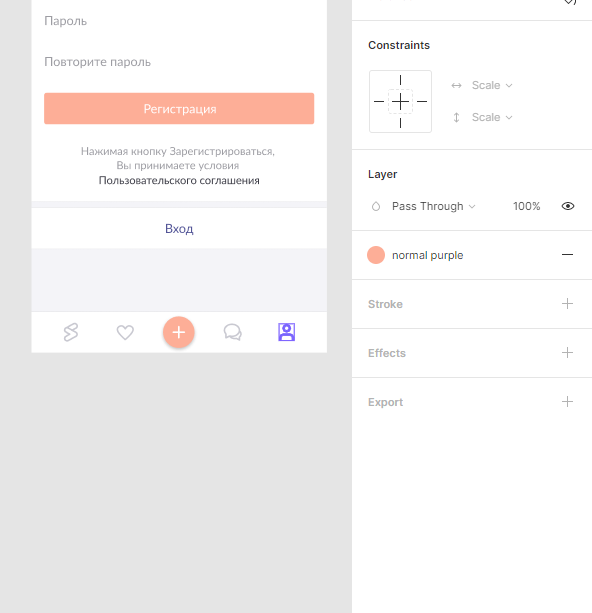Click the S-shaped logo icon in bottom nav
Screen dimensions: 592x613
(71, 332)
